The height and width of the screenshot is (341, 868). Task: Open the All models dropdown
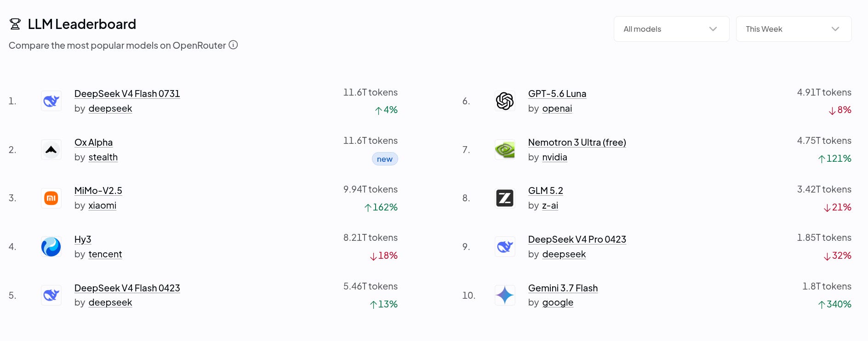(671, 29)
